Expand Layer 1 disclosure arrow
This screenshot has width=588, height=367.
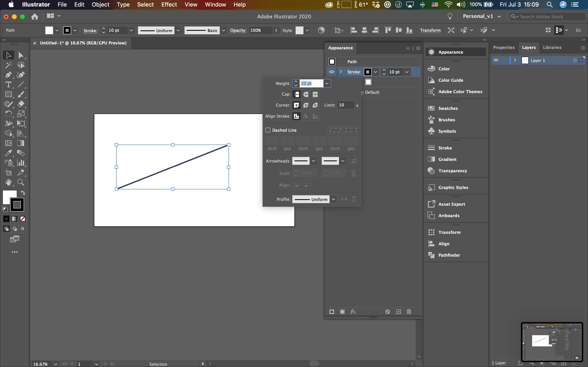point(515,60)
